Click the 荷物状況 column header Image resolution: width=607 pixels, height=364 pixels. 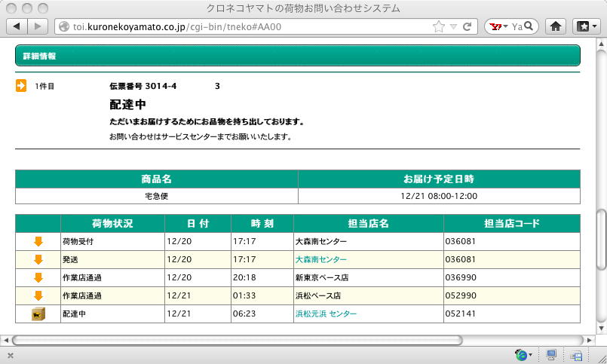(112, 223)
